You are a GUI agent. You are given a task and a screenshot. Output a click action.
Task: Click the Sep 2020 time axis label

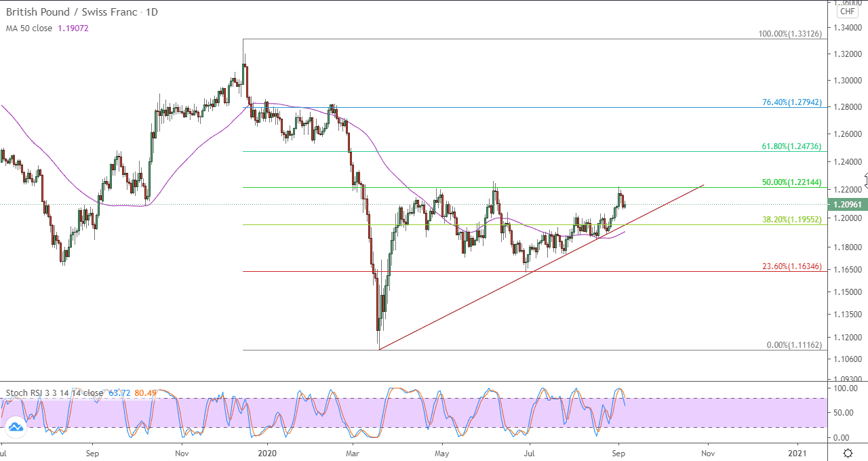tap(618, 452)
